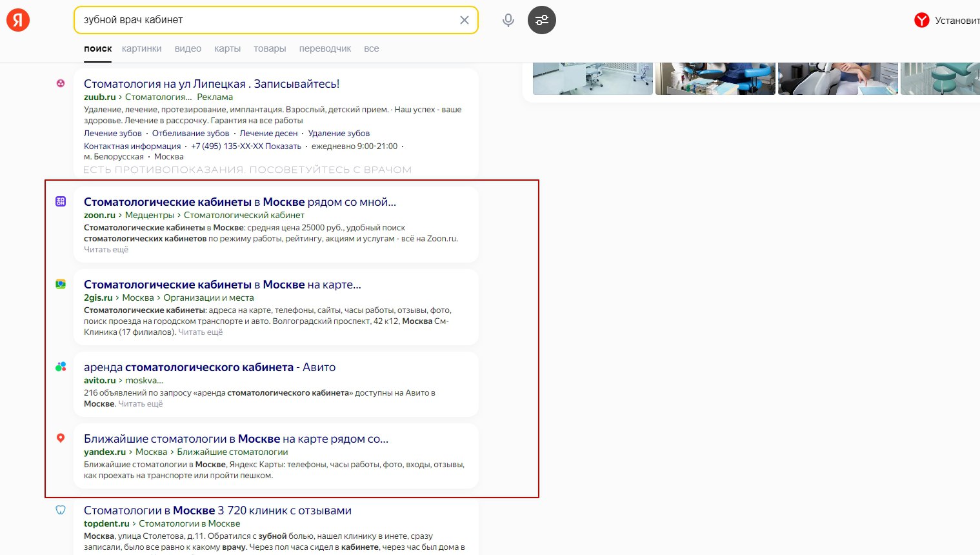This screenshot has height=555, width=980.
Task: Clear the search query with X
Action: coord(464,20)
